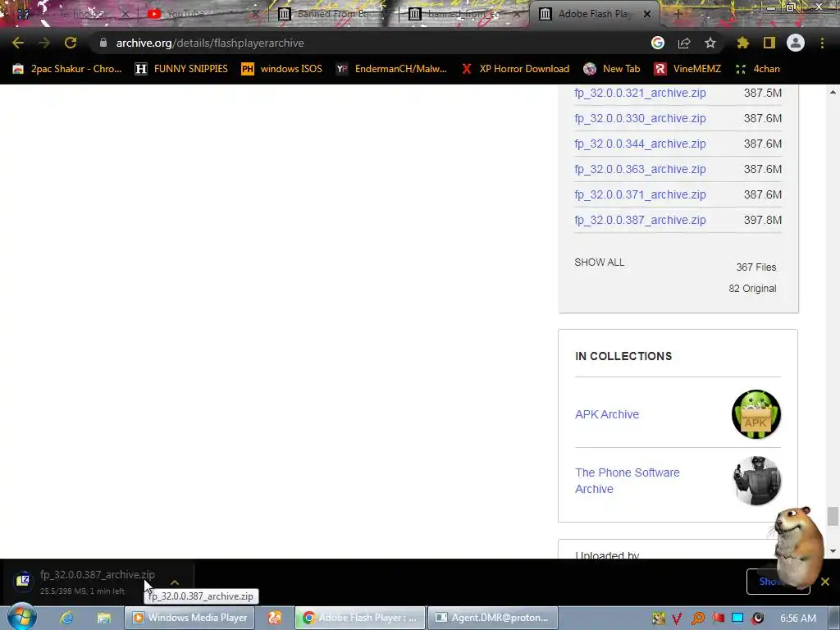Click the orange magnifier tray icon

pyautogui.click(x=697, y=619)
